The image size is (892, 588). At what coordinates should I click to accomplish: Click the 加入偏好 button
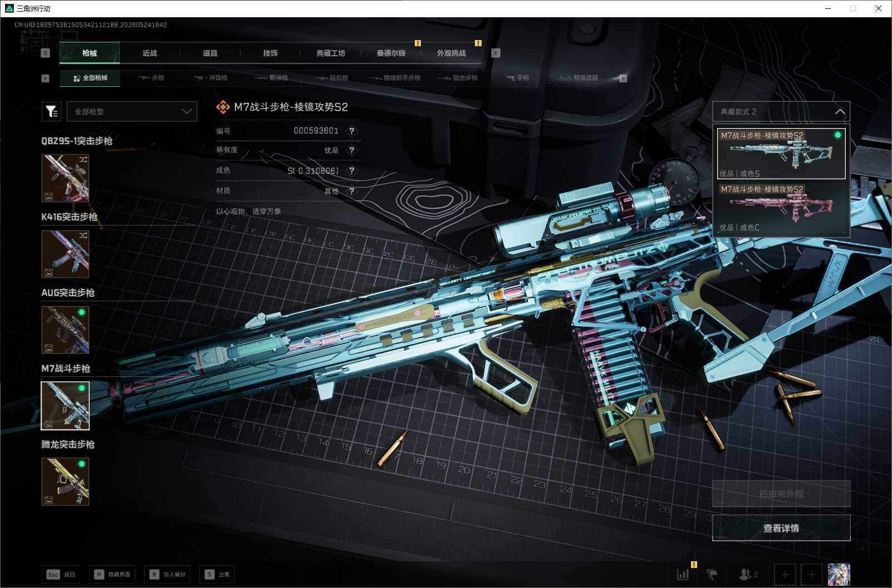click(168, 574)
